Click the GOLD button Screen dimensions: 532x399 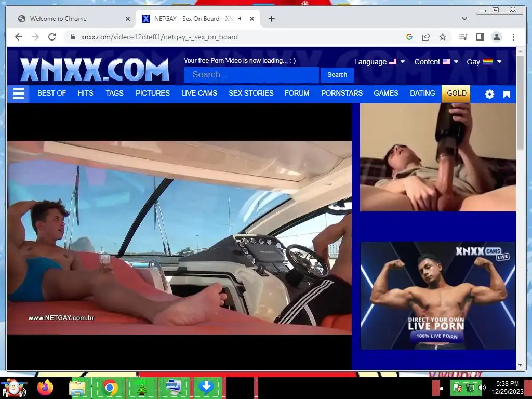pyautogui.click(x=456, y=94)
